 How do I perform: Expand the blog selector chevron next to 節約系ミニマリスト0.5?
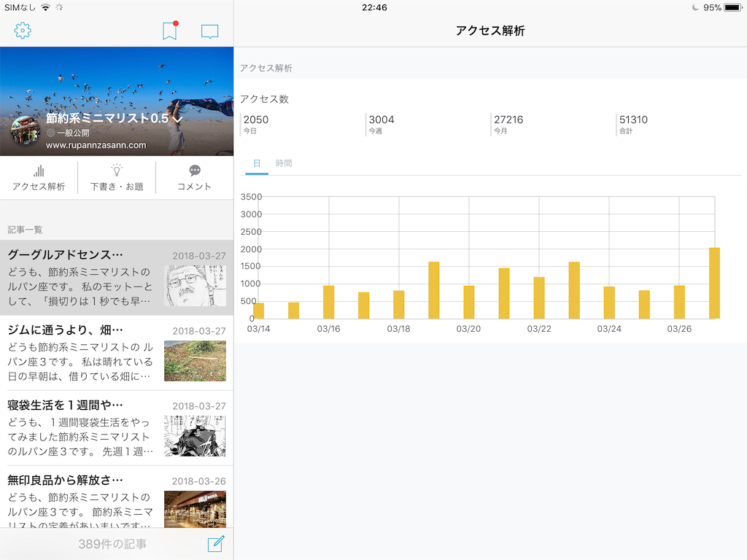coord(177,119)
